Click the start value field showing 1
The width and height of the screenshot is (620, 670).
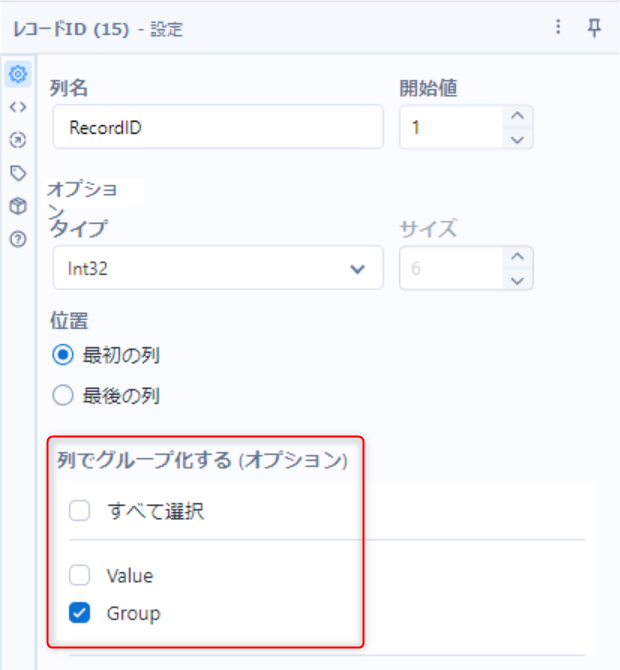tap(451, 127)
